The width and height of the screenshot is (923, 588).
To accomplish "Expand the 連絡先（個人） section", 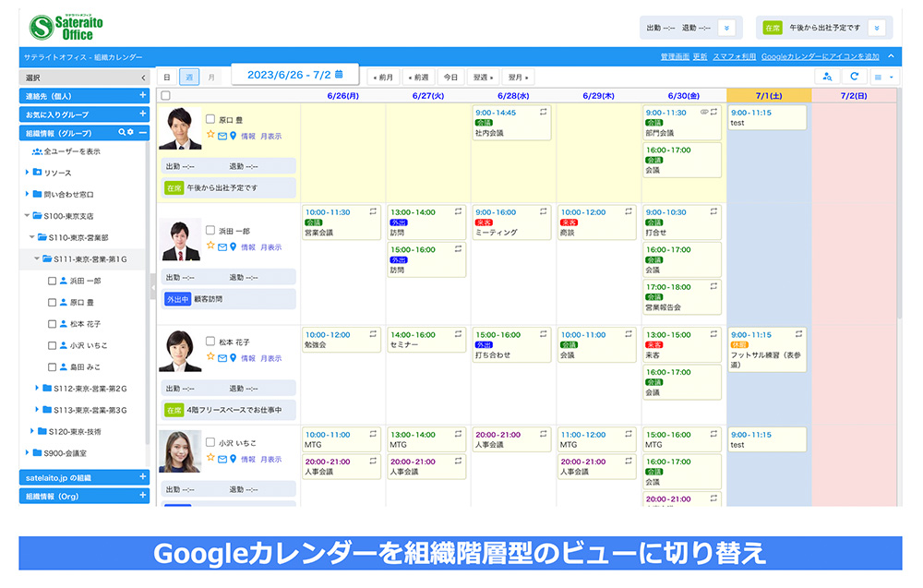I will pos(142,95).
